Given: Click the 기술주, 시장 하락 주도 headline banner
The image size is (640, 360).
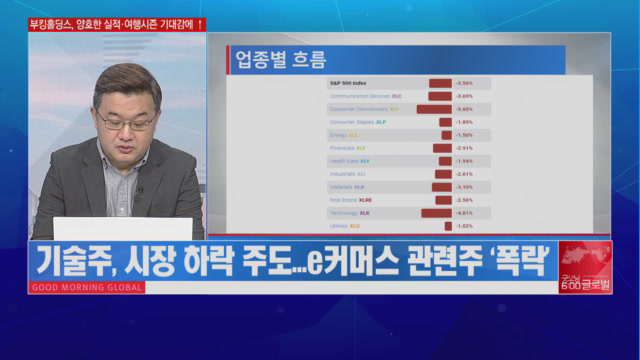Looking at the screenshot, I should (293, 261).
